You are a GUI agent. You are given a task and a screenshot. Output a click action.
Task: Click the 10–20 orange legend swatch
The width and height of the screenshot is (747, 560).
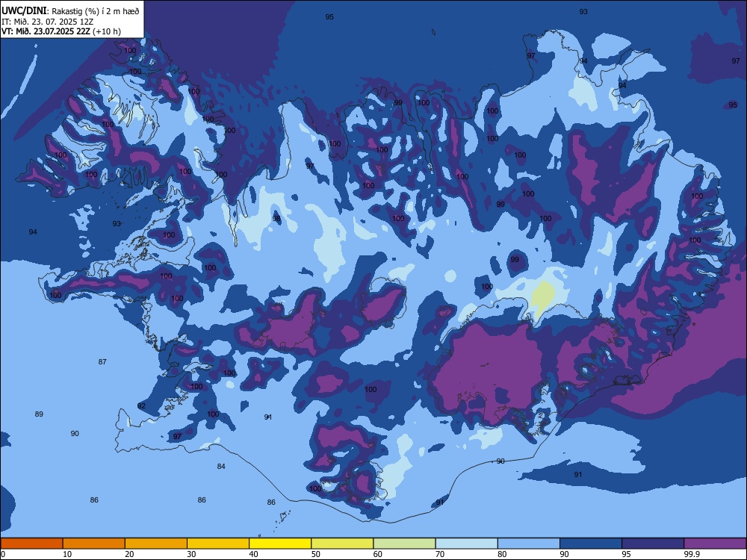coord(94,544)
